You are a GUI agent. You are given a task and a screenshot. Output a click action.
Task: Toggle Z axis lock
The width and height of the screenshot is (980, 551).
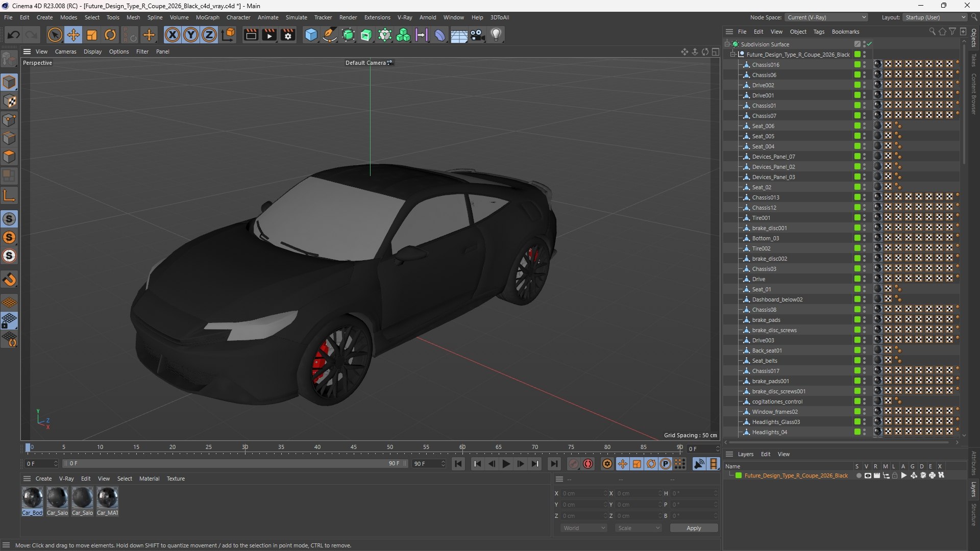point(209,35)
